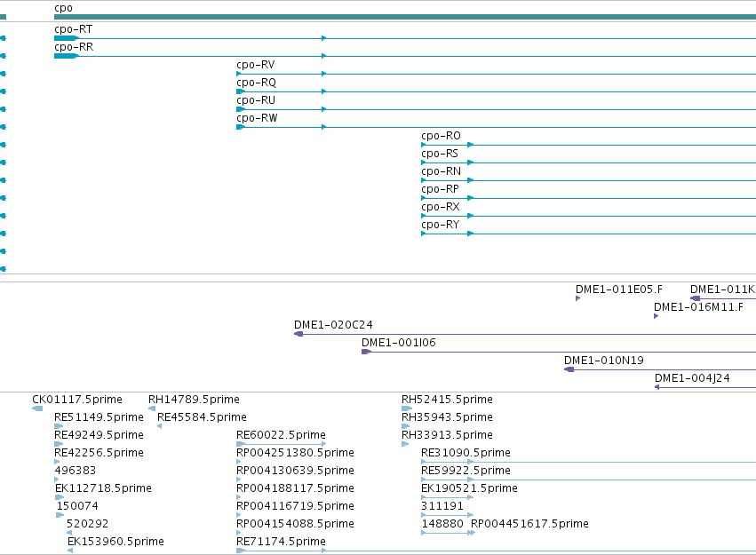Select the RE59922.5prime EST label

[x=466, y=471]
